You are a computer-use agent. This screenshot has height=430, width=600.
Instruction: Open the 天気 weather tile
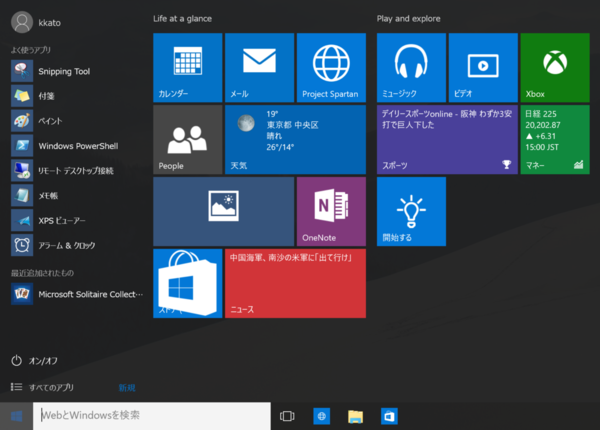point(295,140)
